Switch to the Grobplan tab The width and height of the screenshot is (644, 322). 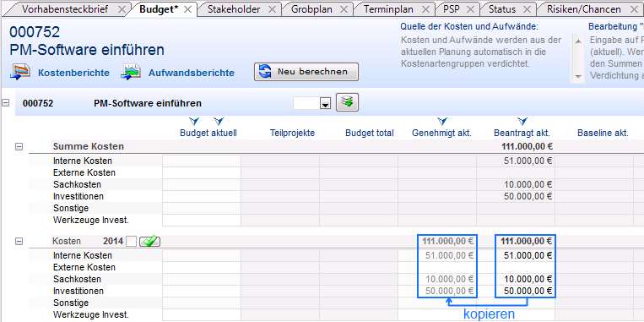pos(311,9)
